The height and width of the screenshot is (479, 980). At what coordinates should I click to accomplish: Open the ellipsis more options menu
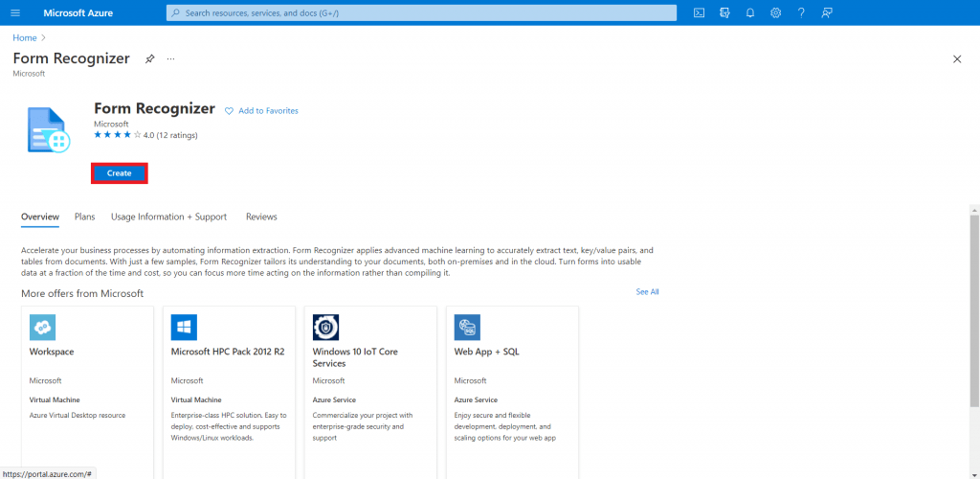[x=170, y=58]
